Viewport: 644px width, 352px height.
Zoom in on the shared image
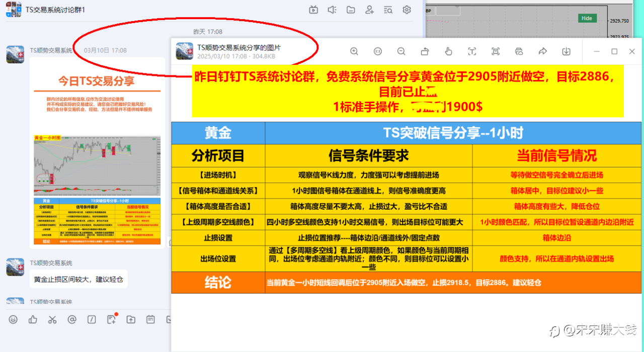point(354,51)
